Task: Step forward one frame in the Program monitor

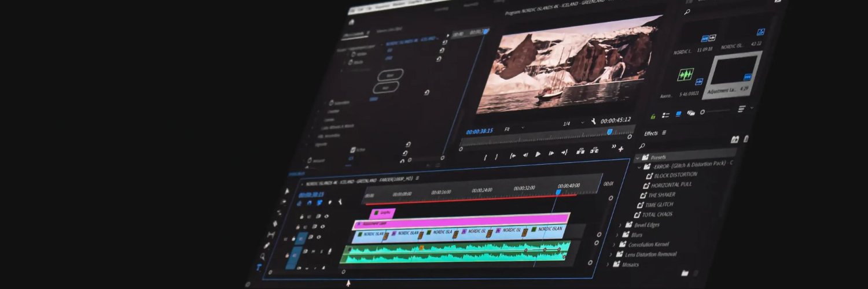Action: click(x=551, y=154)
